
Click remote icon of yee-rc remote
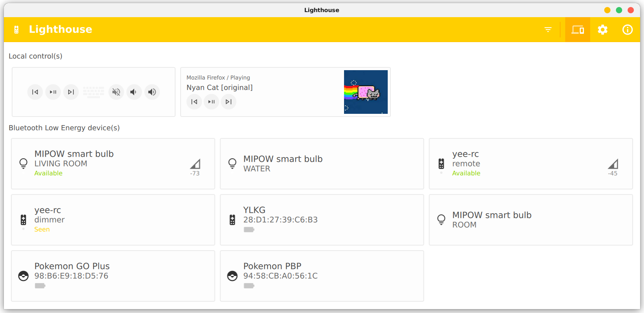click(x=441, y=164)
